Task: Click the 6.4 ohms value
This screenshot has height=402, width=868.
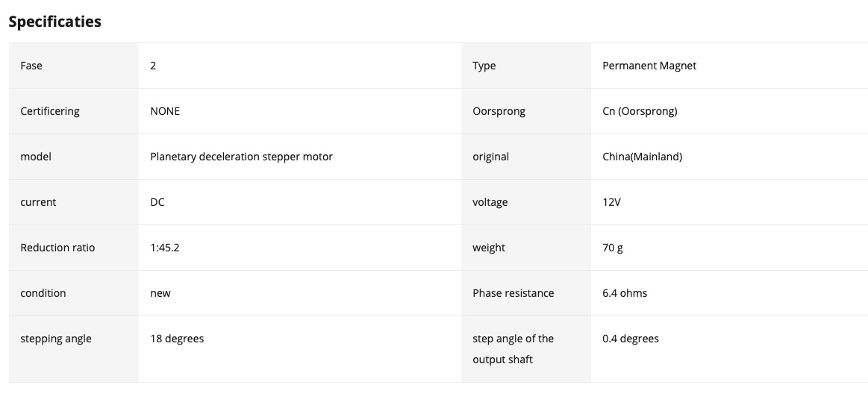Action: coord(625,293)
